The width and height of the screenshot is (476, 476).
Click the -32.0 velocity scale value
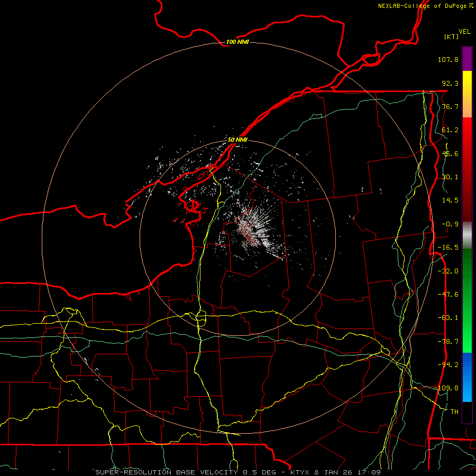pos(448,271)
